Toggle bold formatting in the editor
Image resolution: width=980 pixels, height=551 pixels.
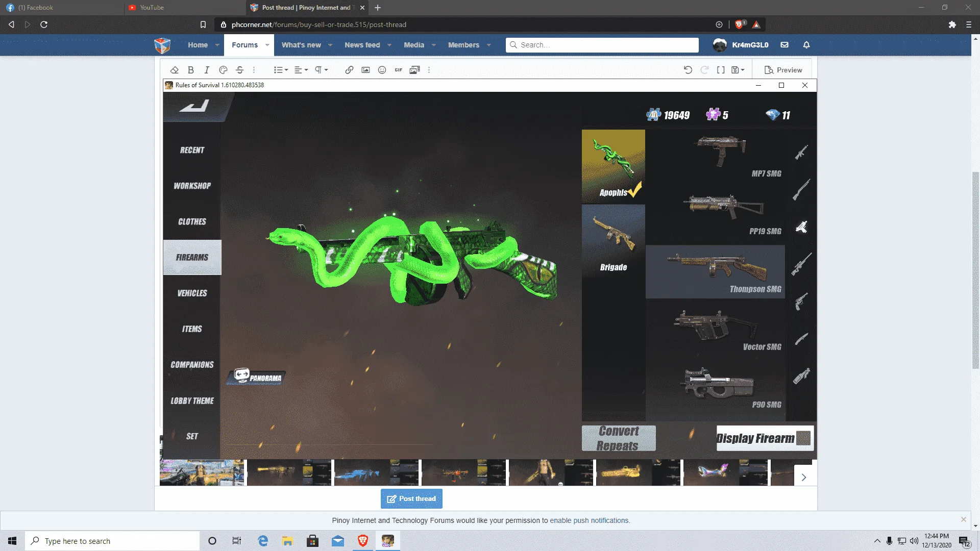190,70
